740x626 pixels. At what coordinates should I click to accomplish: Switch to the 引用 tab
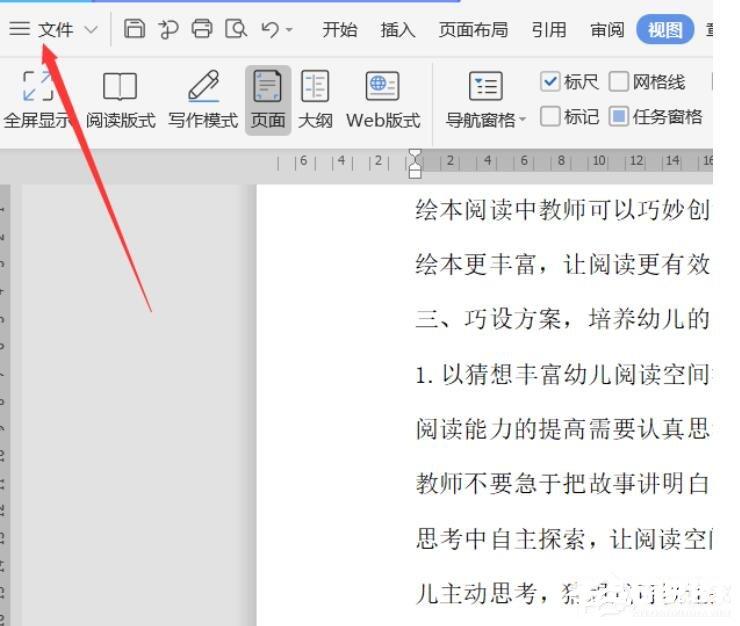549,30
